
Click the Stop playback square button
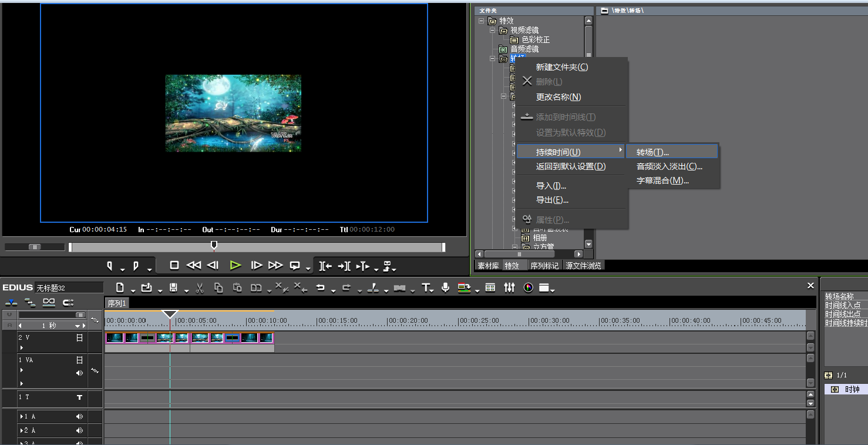pos(174,265)
